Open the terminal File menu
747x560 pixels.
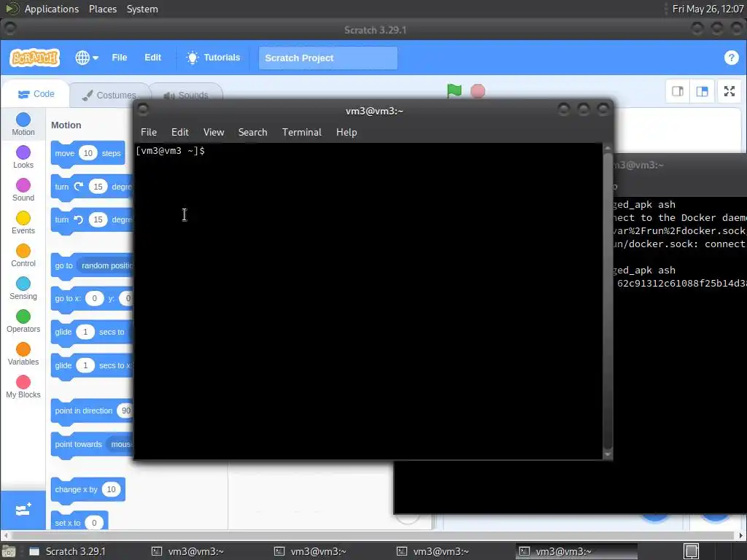149,133
